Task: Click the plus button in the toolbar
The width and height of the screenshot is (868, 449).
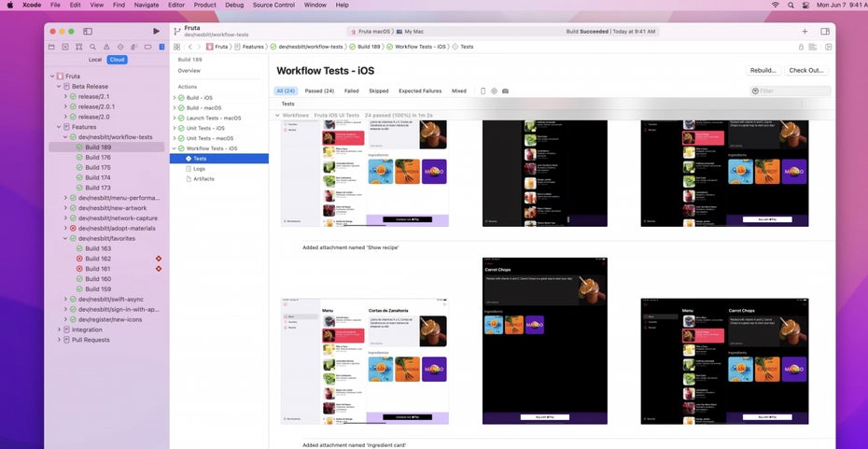Action: [x=805, y=32]
